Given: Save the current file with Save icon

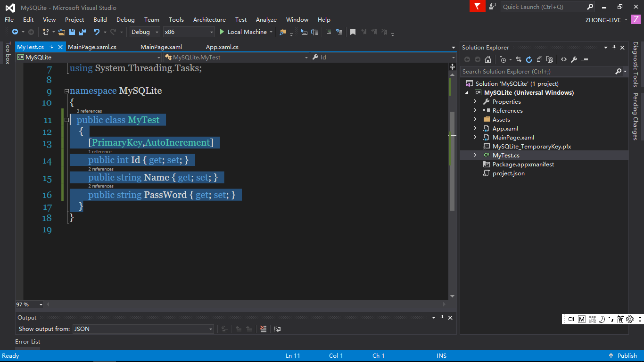Looking at the screenshot, I should [x=72, y=32].
